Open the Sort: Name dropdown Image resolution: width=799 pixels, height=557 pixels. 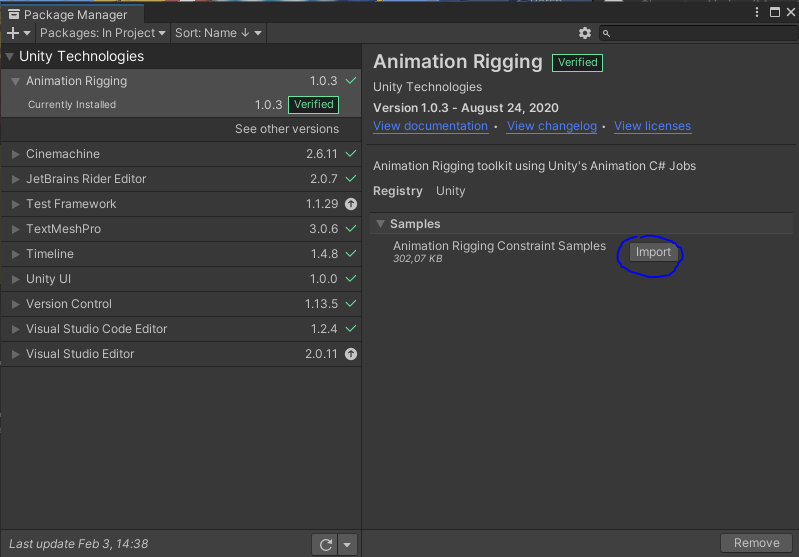pyautogui.click(x=218, y=33)
